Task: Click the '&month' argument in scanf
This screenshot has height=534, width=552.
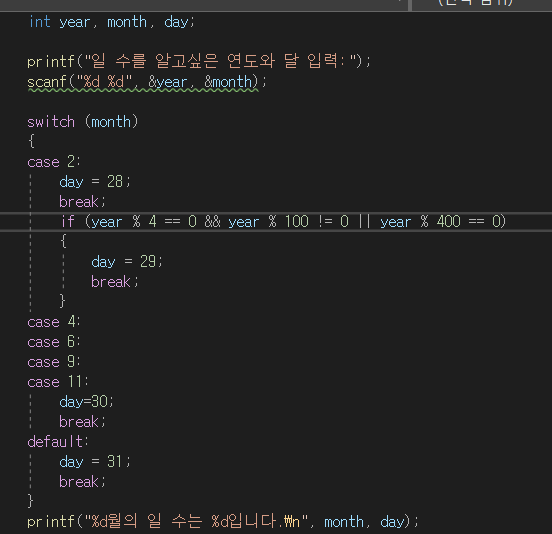Action: [228, 82]
